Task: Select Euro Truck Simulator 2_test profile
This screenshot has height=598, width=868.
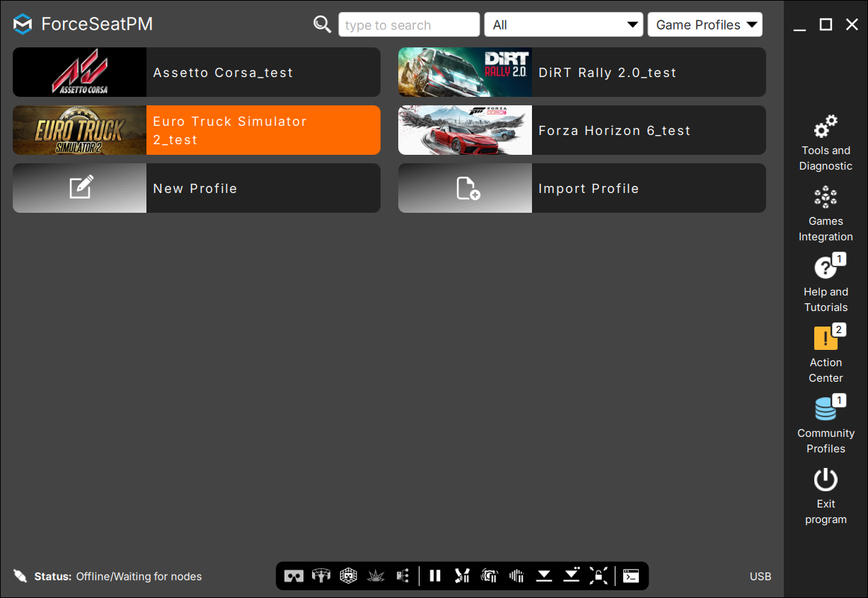Action: [197, 130]
